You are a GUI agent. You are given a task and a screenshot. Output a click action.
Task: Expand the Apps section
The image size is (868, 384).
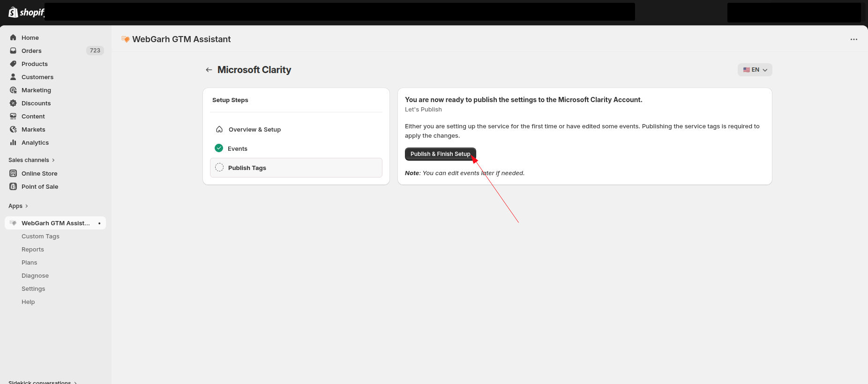point(18,206)
